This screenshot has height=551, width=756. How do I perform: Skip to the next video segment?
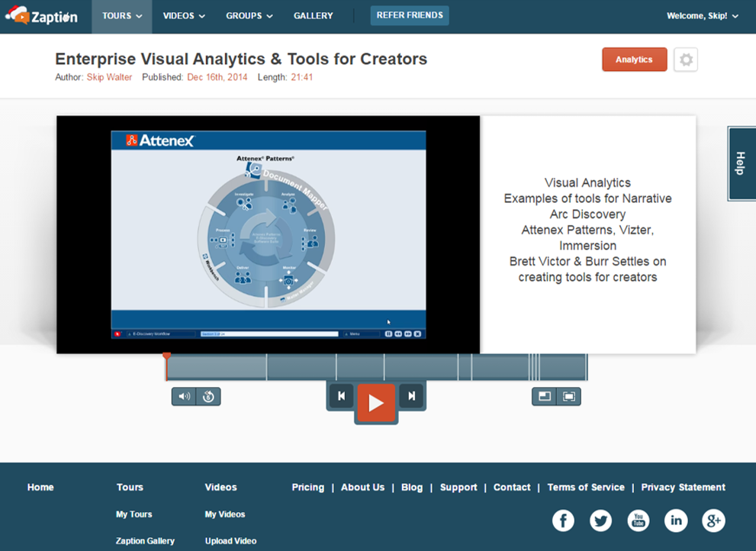[x=411, y=396]
